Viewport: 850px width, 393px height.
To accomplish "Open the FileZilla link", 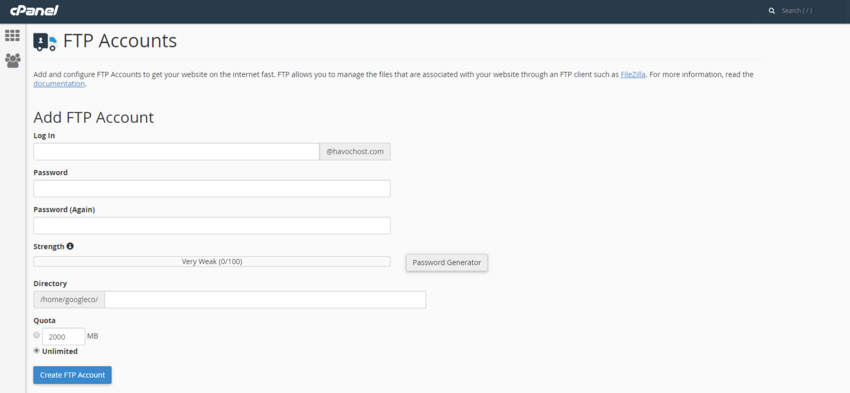I will 633,75.
